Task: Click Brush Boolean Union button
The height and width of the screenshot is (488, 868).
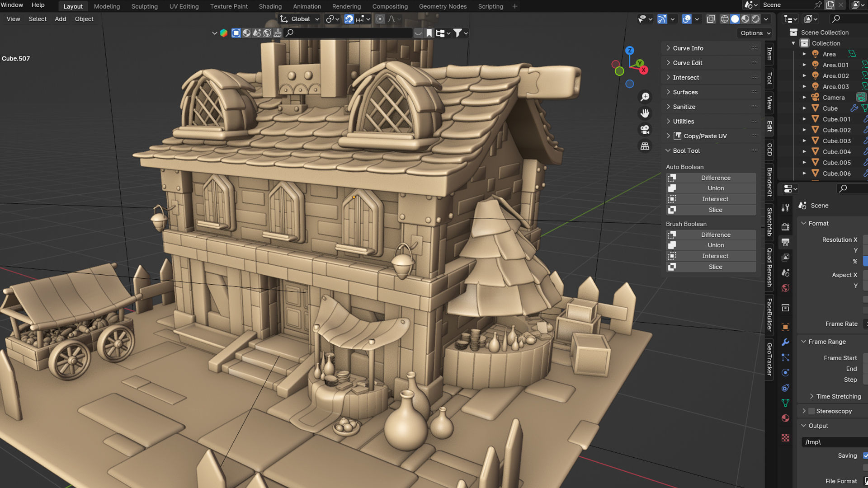Action: (711, 245)
